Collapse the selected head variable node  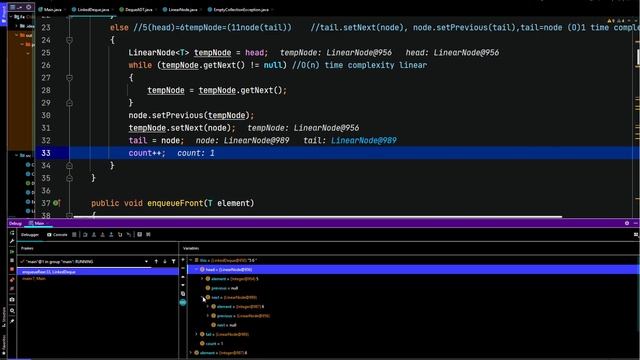[x=196, y=270]
